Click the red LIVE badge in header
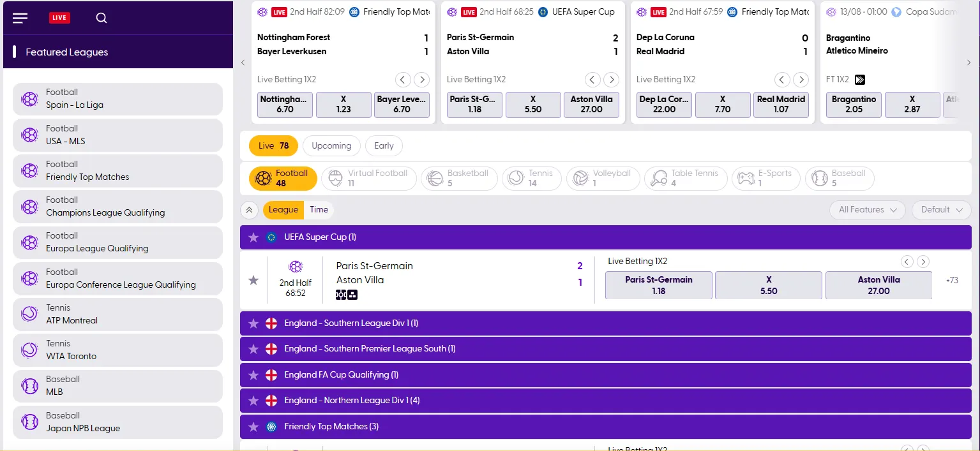Viewport: 980px width, 451px height. coord(59,18)
